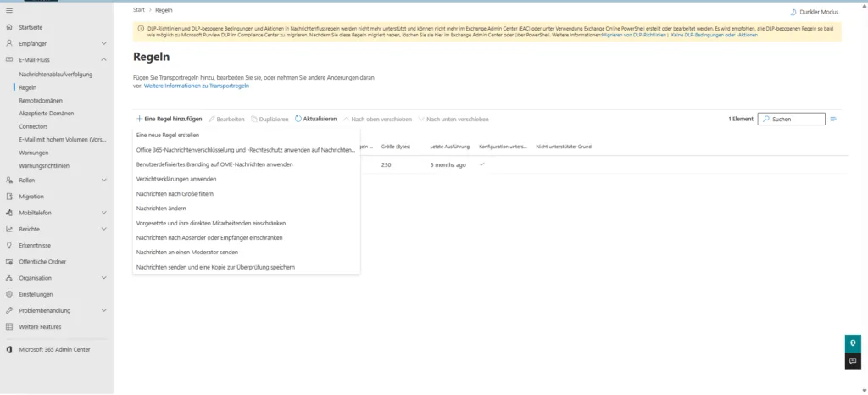
Task: Click the Öffentliche Ordner icon
Action: point(9,261)
